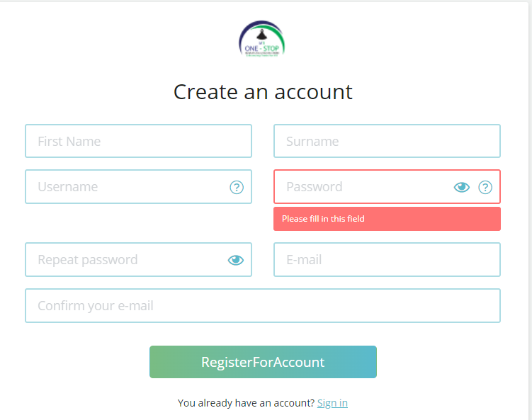532x420 pixels.
Task: Show password using the Password eye icon
Action: point(462,187)
